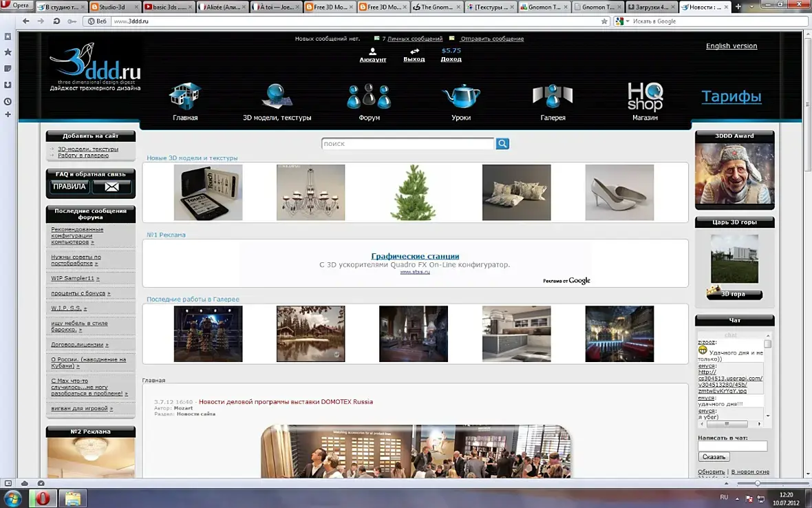Viewport: 812px width, 508px height.
Task: Open Личных сообщений link
Action: (415, 39)
